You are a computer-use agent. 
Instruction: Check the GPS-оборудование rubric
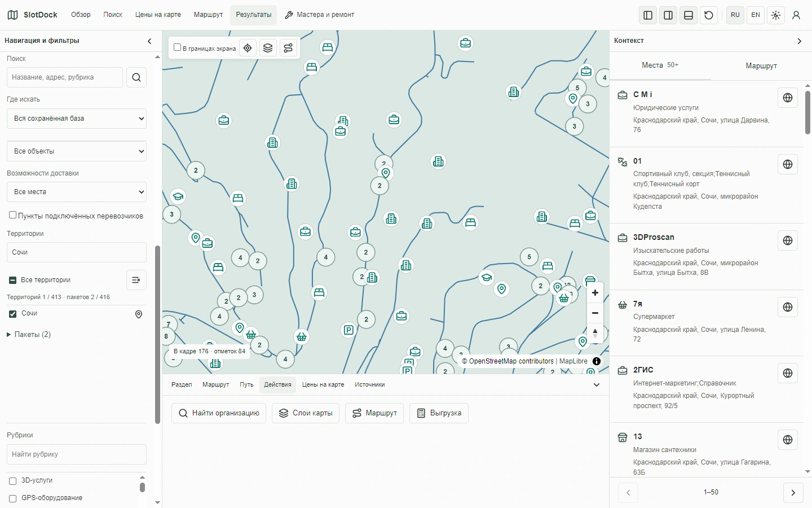12,498
